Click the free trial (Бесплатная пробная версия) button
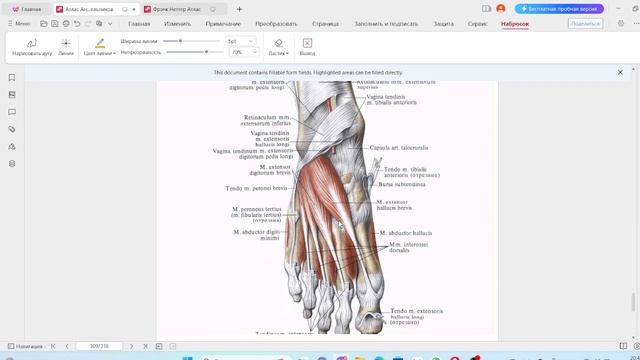The width and height of the screenshot is (640, 360). [x=559, y=9]
